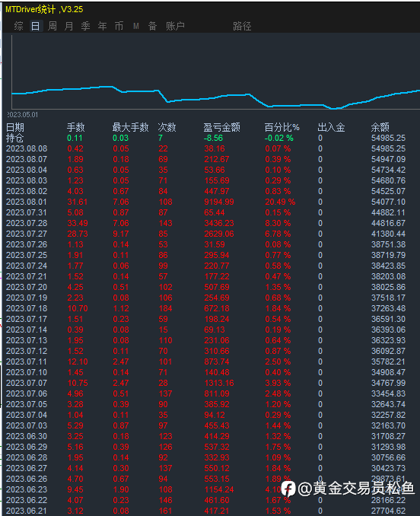Click the 出入金 column header
This screenshot has height=516, width=420.
pyautogui.click(x=331, y=127)
